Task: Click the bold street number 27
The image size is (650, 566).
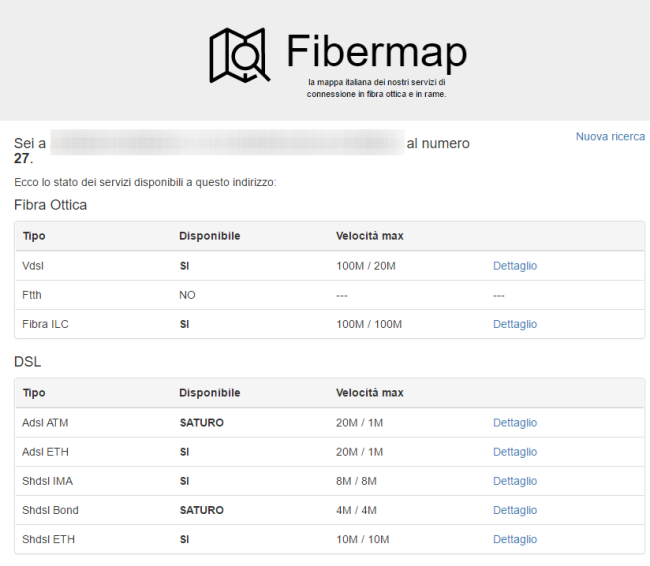Action: click(x=22, y=158)
